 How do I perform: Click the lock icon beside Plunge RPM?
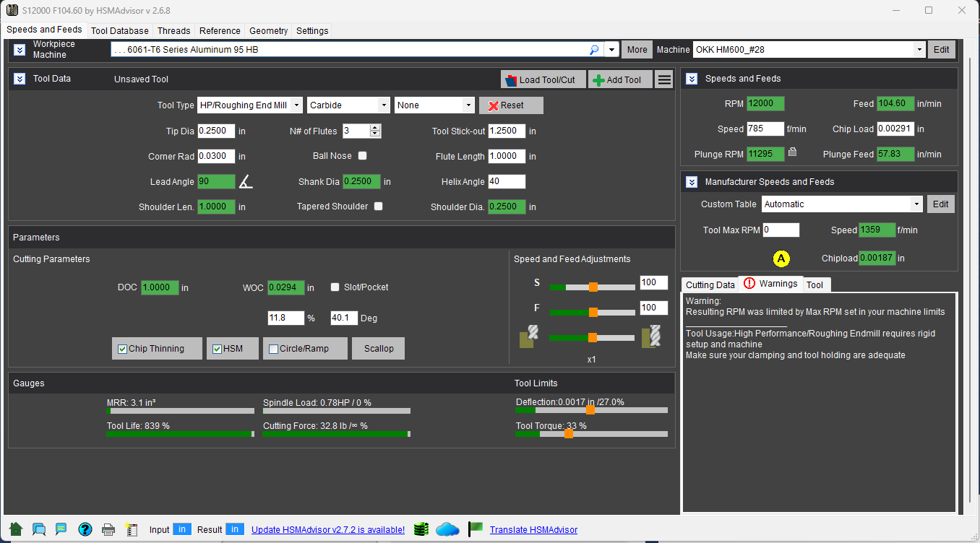tap(793, 152)
